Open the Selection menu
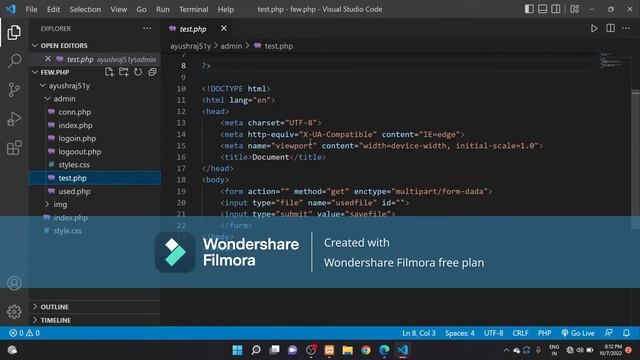Screen dimensions: 640x360 pos(85,9)
